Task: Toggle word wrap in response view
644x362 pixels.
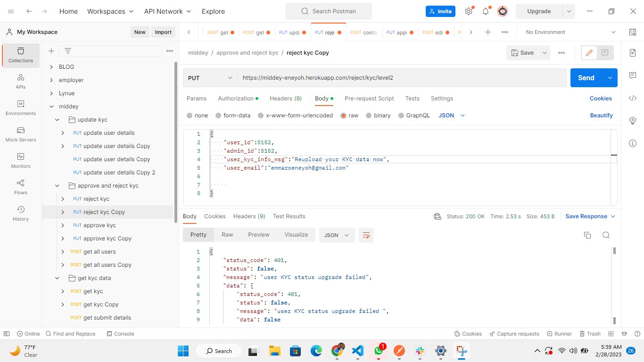Action: coord(366,235)
